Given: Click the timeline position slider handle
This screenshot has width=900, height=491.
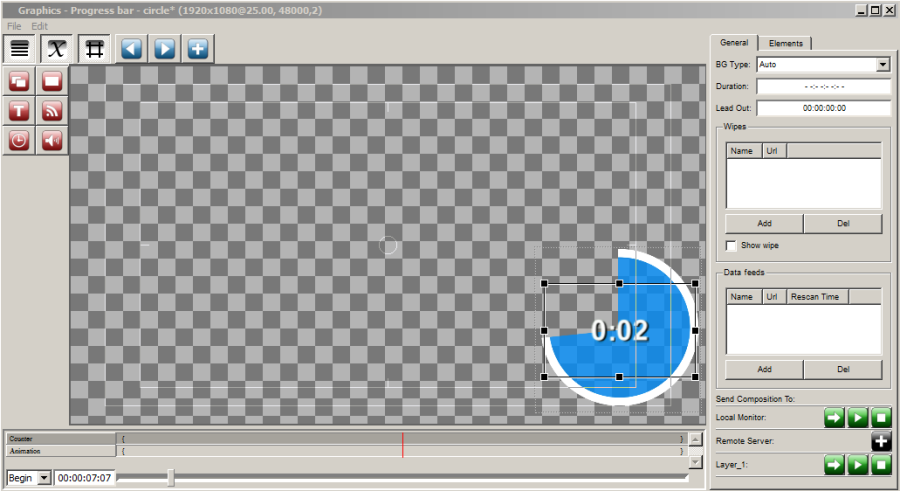Looking at the screenshot, I should (170, 477).
